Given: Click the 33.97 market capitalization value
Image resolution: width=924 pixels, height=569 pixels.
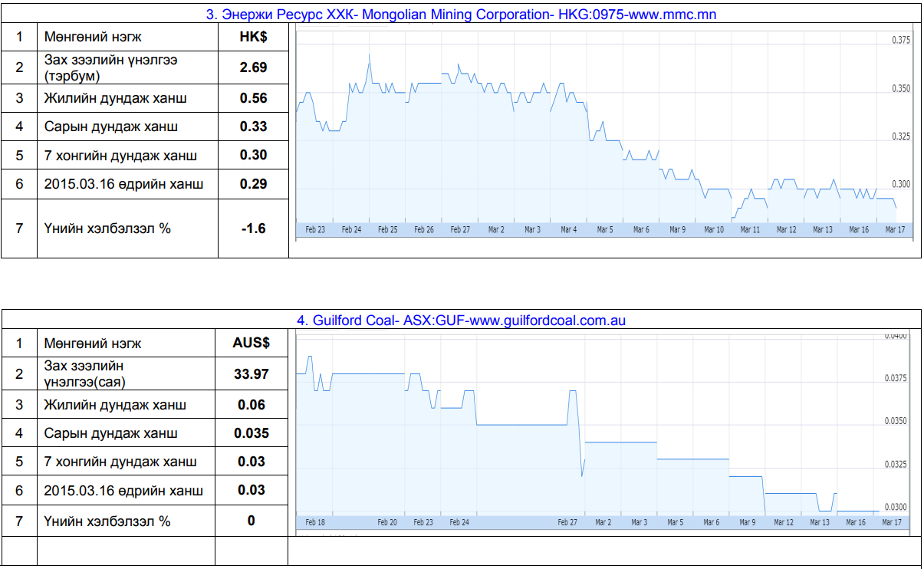Looking at the screenshot, I should (x=252, y=374).
